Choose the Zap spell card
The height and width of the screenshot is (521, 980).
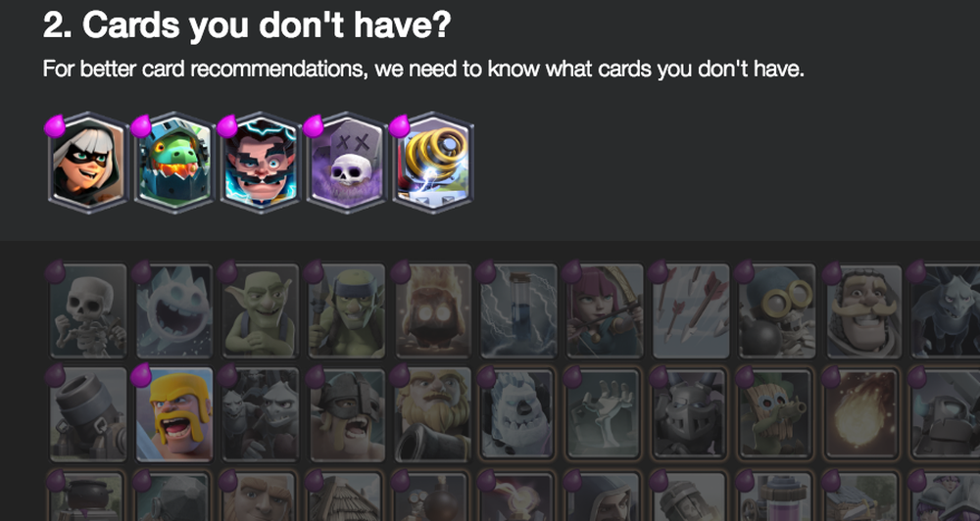pos(518,310)
